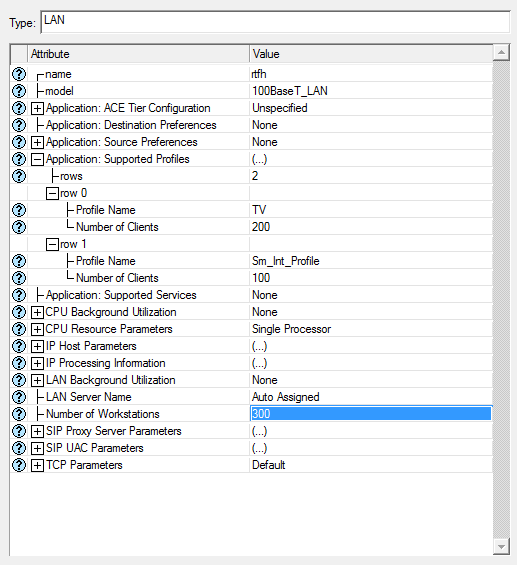Edit Number of Clients value 200
The width and height of the screenshot is (517, 565).
[371, 227]
